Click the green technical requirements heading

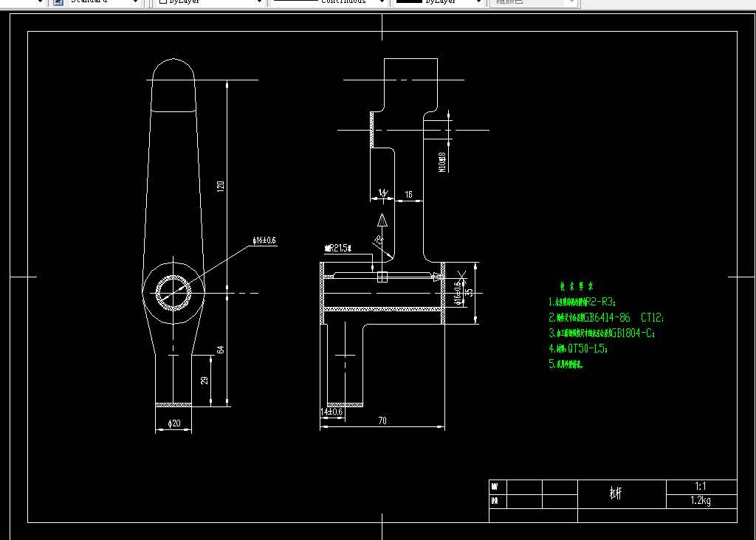[x=577, y=286]
